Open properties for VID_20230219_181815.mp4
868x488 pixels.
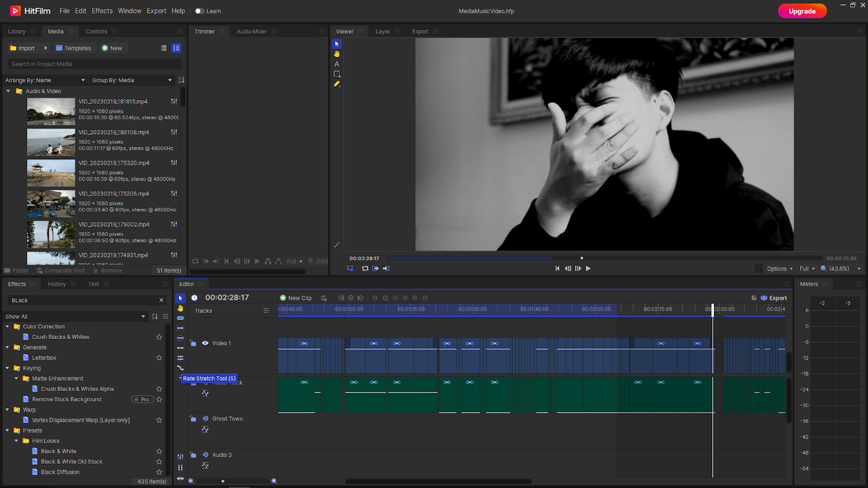click(x=174, y=101)
